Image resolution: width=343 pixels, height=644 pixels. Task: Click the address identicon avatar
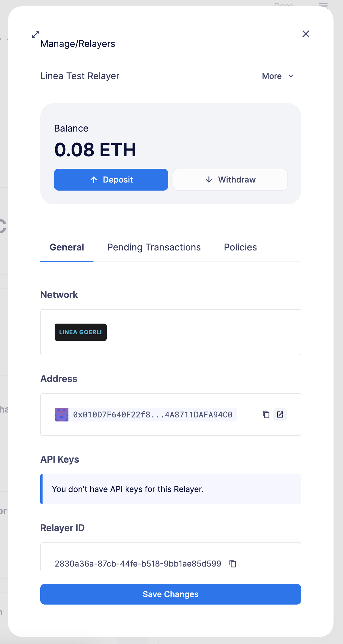pyautogui.click(x=61, y=415)
